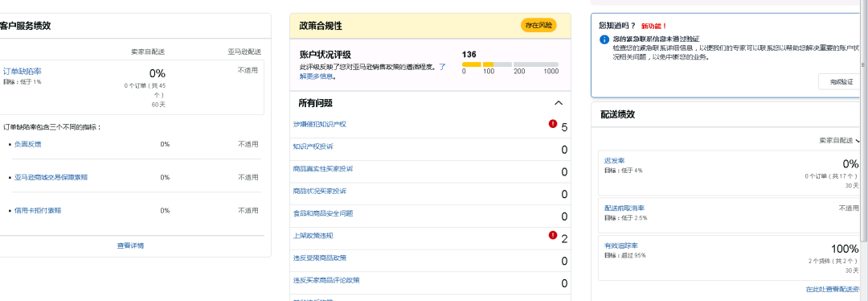
Task: Open the 知识产权投诉 issue link
Action: tap(313, 146)
